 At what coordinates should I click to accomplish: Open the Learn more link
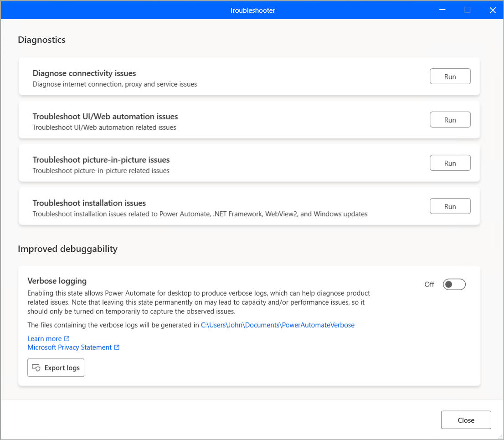44,338
